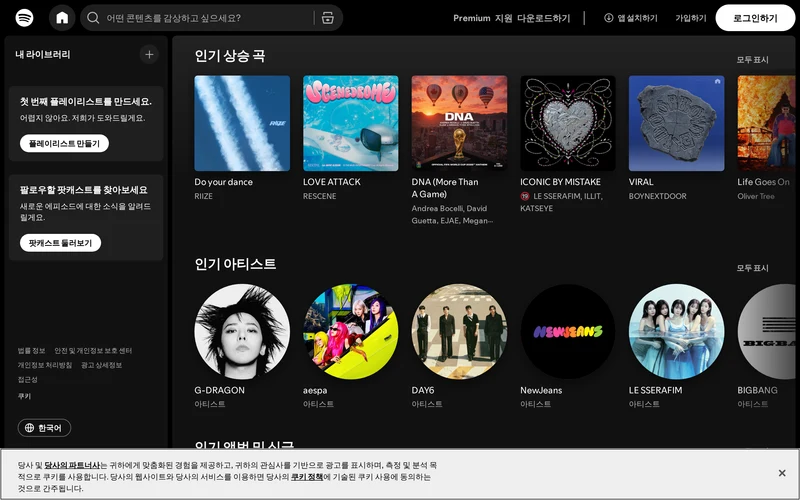
Task: Click RIIZE artist name
Action: coord(204,196)
